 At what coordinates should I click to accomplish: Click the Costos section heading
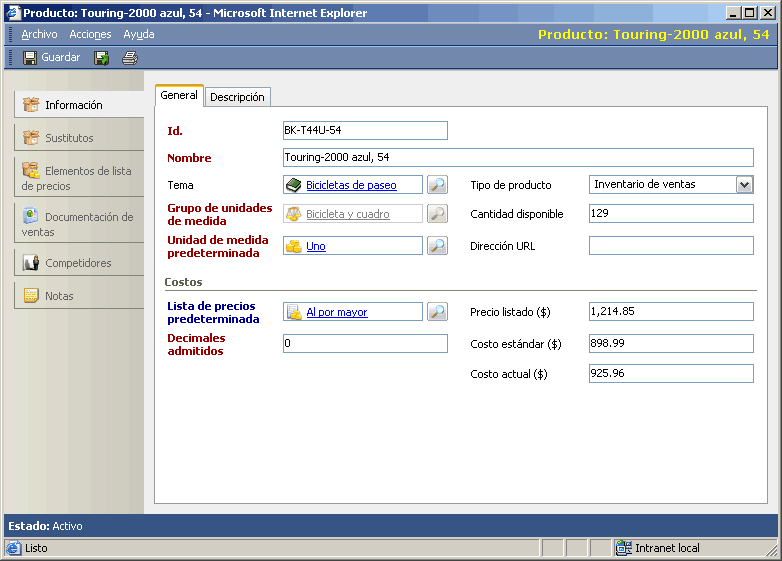184,282
